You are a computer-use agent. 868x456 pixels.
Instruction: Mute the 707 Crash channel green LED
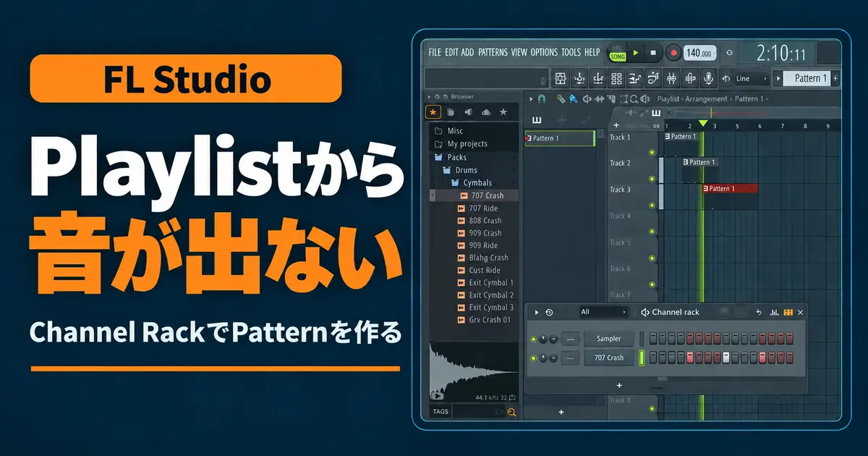(534, 358)
